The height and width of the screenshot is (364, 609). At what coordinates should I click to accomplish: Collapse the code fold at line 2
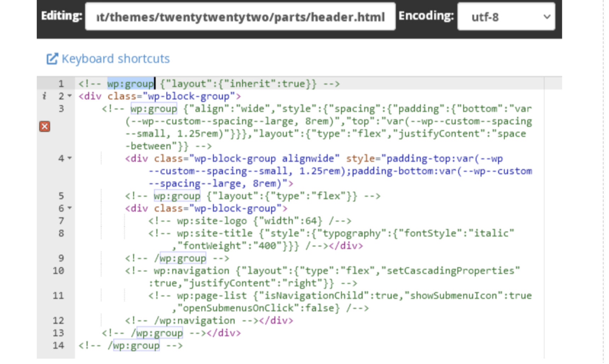70,96
